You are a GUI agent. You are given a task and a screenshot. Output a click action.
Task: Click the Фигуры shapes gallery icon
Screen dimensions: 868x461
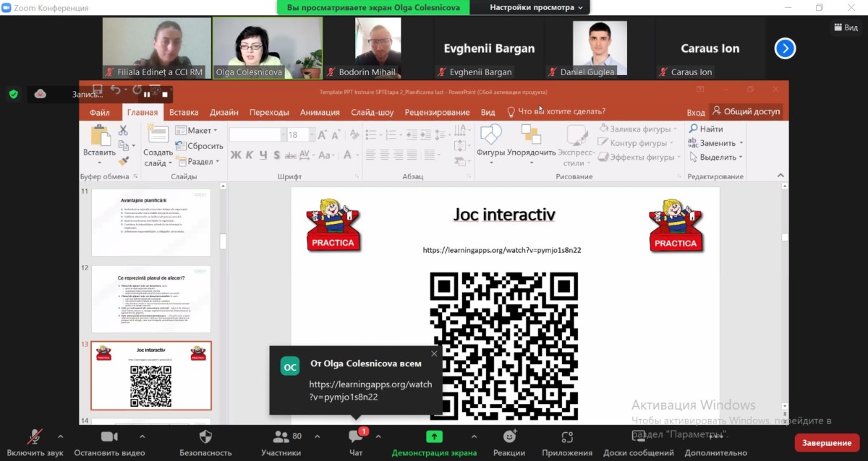click(x=490, y=134)
